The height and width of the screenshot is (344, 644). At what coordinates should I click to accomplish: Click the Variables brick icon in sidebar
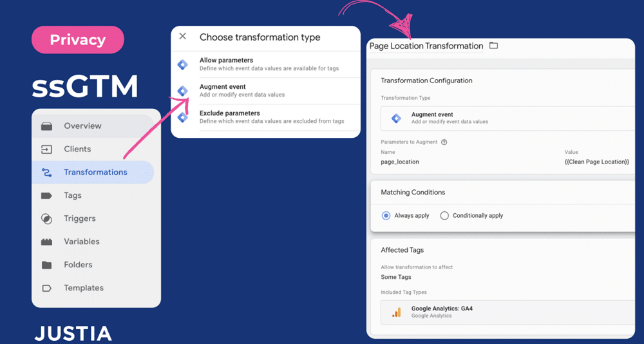pyautogui.click(x=47, y=242)
